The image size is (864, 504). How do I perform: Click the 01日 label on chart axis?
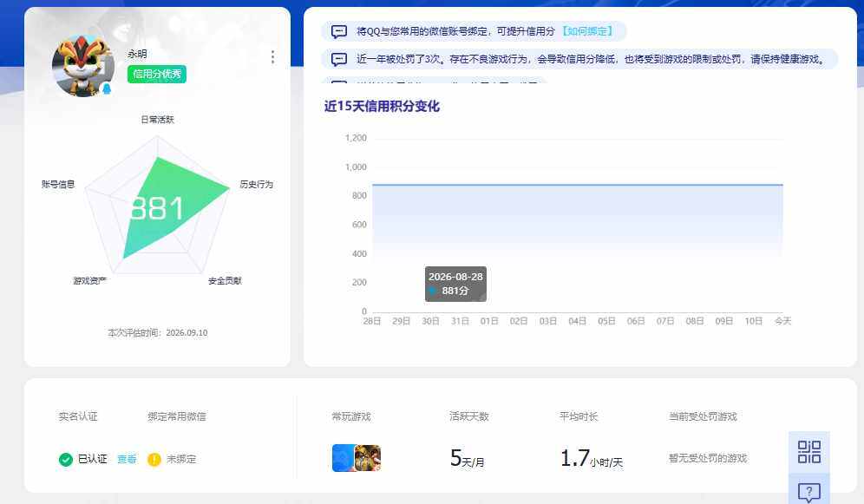tap(489, 321)
